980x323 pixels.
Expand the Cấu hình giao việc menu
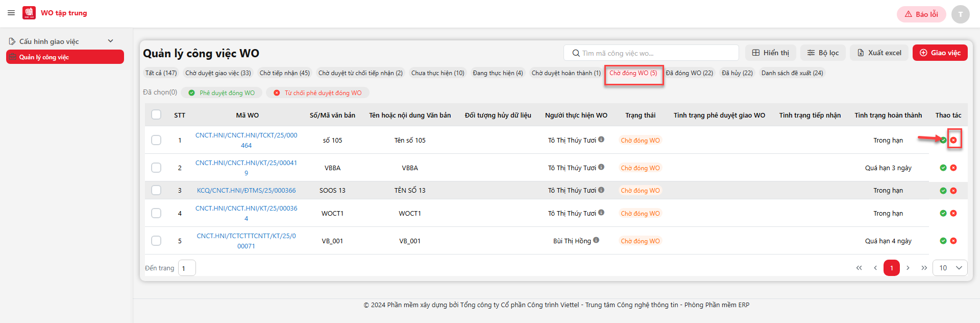pyautogui.click(x=62, y=41)
